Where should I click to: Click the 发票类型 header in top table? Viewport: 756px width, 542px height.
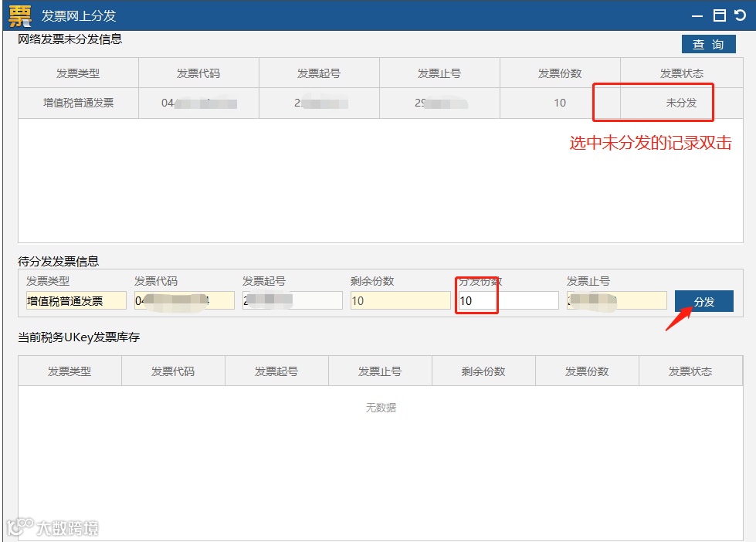78,73
